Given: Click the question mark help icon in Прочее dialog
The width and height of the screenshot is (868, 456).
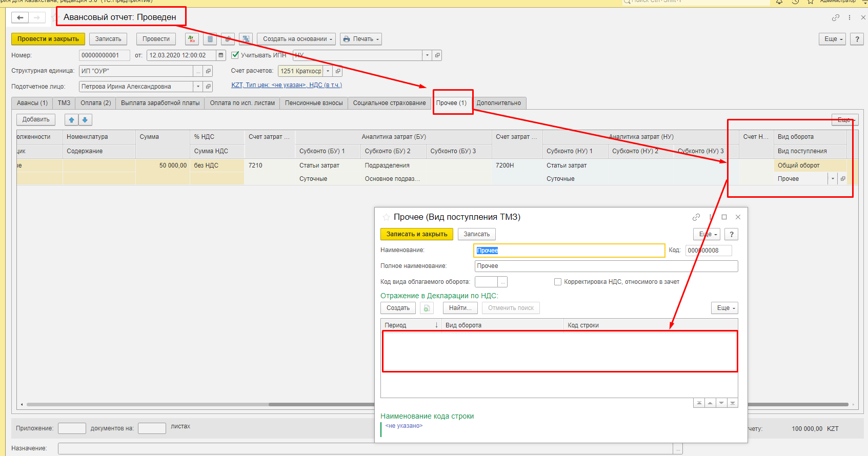Looking at the screenshot, I should coord(732,234).
